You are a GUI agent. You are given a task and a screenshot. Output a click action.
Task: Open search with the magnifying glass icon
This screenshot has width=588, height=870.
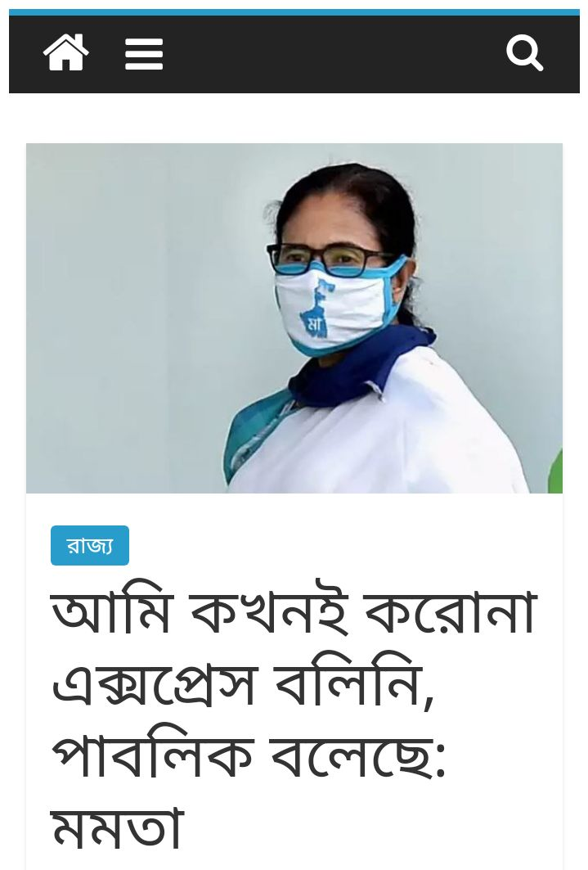tap(524, 53)
